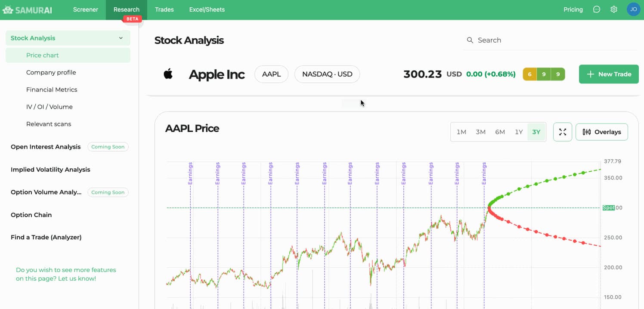
Task: Click the last green score badge 9
Action: 558,74
